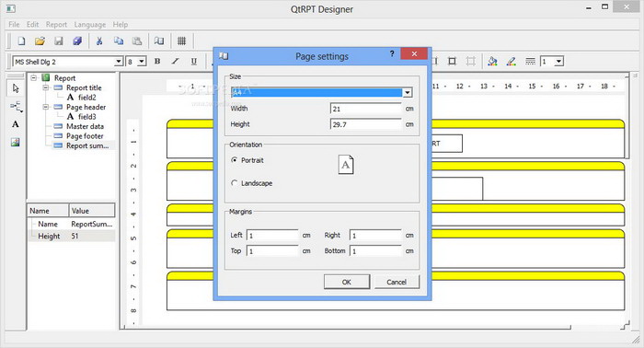
Task: Copy selection with the toolbar copy icon
Action: (x=119, y=41)
